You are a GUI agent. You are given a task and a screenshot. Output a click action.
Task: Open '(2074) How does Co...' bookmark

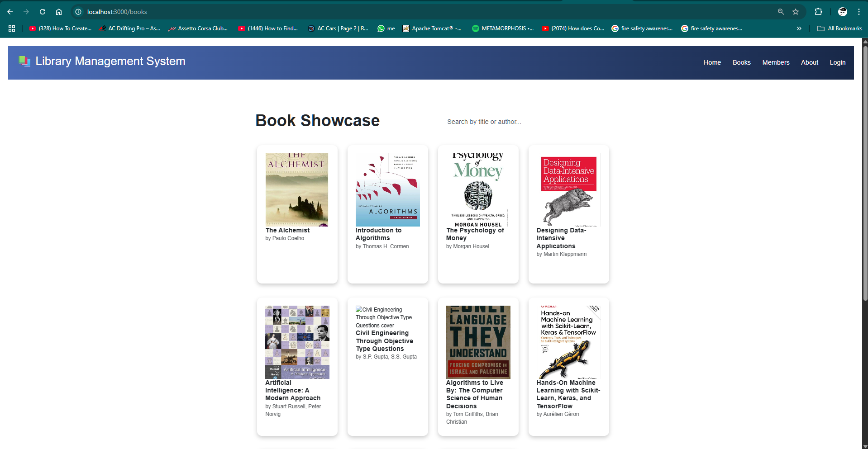pyautogui.click(x=573, y=28)
